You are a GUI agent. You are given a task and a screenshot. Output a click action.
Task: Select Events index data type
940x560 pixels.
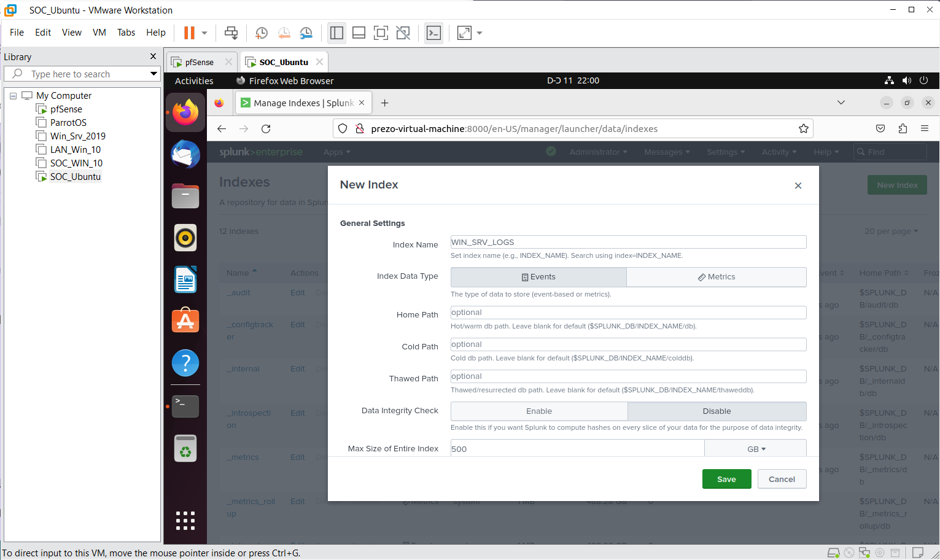(x=538, y=277)
